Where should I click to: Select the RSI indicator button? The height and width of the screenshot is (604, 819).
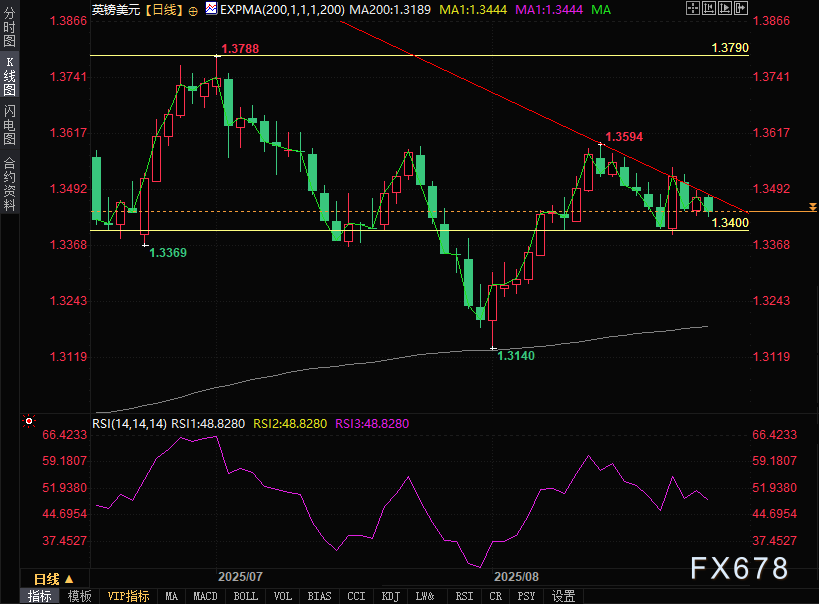tap(464, 596)
